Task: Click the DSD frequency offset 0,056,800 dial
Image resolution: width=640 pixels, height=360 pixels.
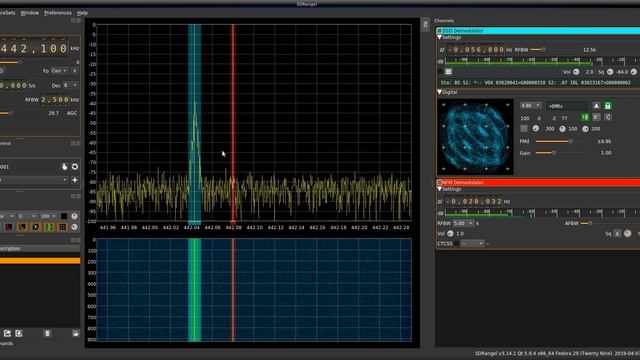Action: pyautogui.click(x=476, y=50)
